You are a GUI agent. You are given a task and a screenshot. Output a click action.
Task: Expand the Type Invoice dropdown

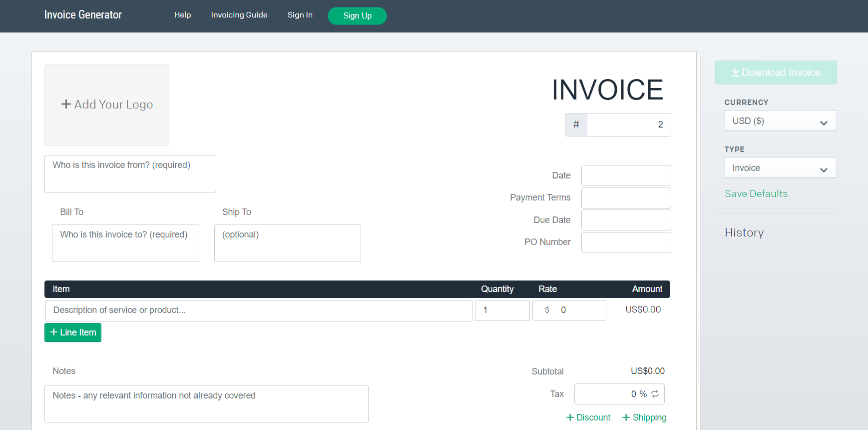(780, 168)
